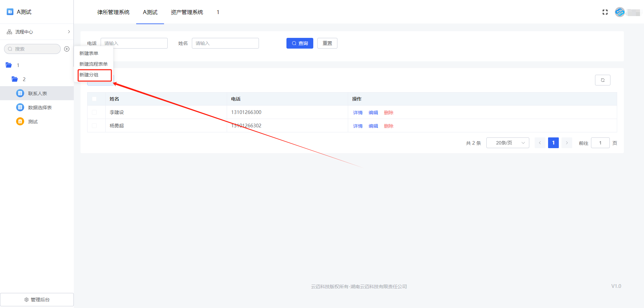Click the blue 查询 button
The width and height of the screenshot is (644, 308).
pos(300,43)
